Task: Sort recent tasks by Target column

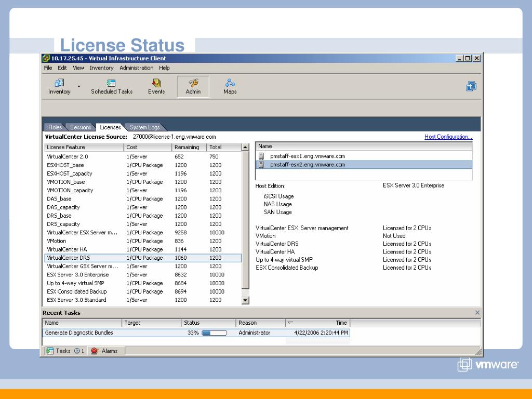Action: click(x=151, y=323)
